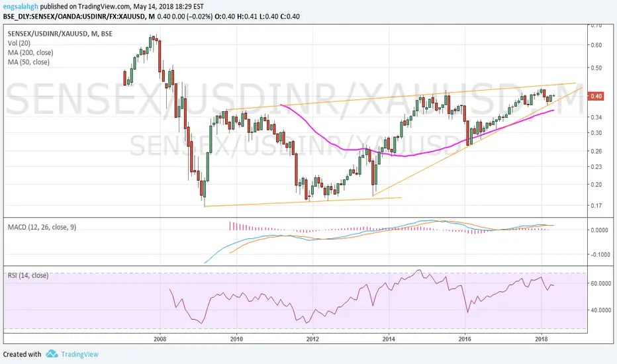Click the TradingView cloud logo icon
617x364 pixels.
click(52, 354)
